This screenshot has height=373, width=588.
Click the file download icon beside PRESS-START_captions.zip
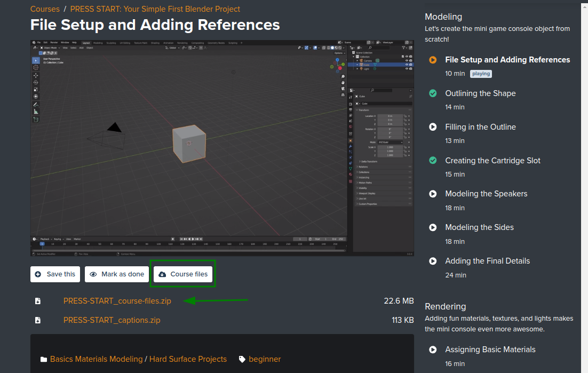(x=38, y=320)
